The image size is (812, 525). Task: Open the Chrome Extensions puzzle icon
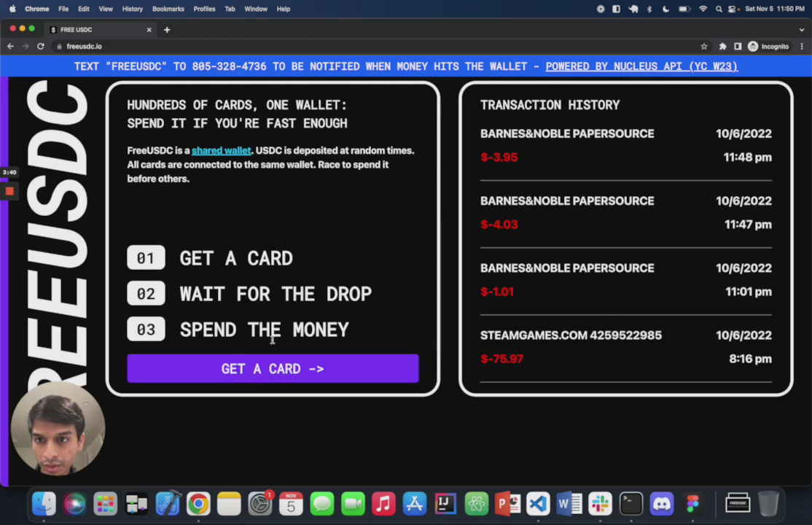pos(723,46)
